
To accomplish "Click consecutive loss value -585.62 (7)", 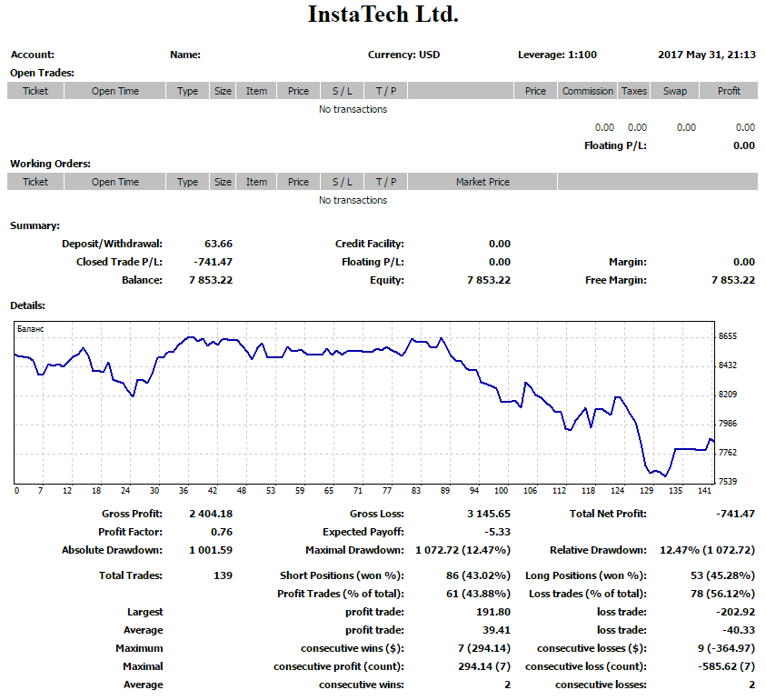I will 726,666.
